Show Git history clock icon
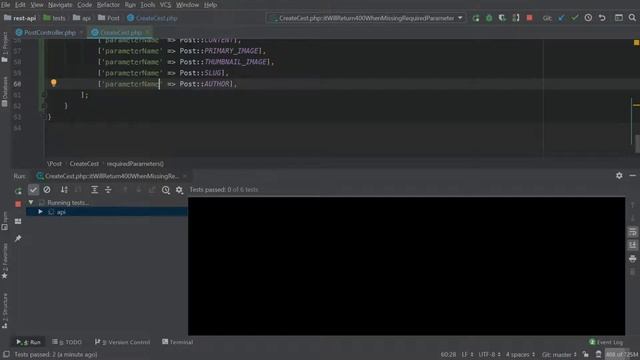 click(x=588, y=18)
